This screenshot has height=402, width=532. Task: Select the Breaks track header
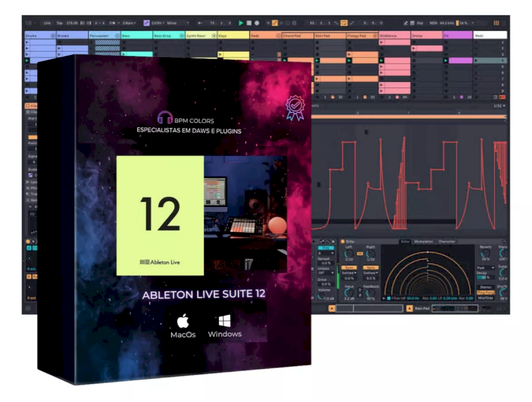[72, 35]
